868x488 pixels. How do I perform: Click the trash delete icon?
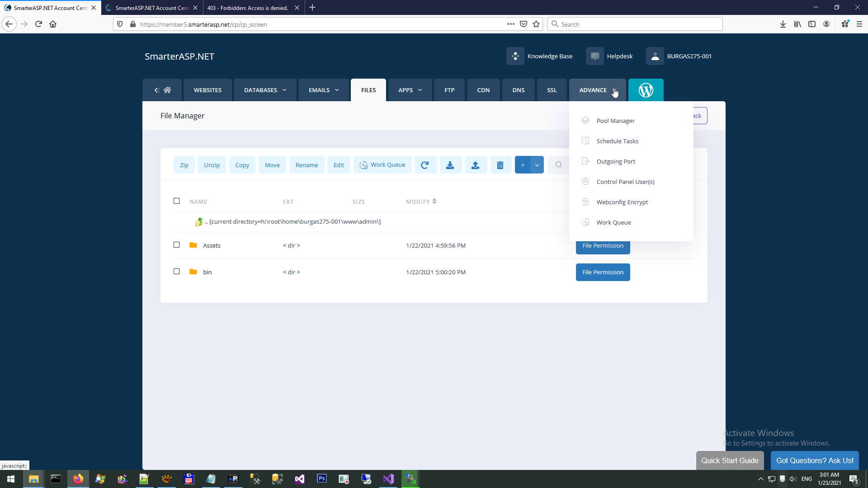(x=500, y=165)
